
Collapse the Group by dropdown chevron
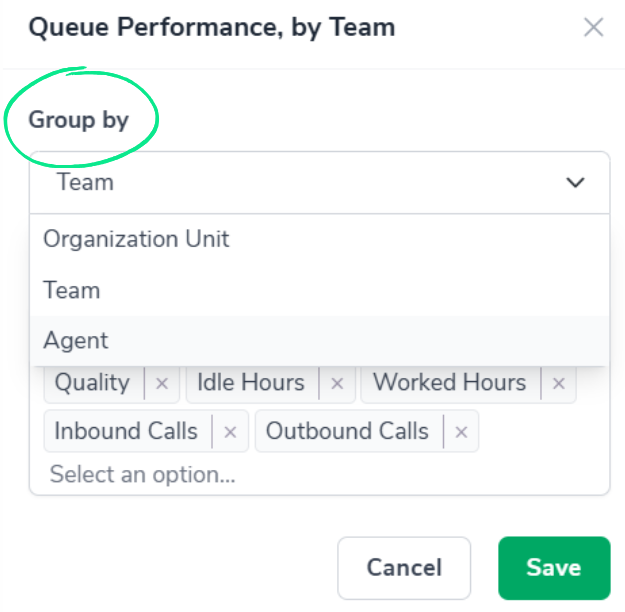tap(575, 182)
